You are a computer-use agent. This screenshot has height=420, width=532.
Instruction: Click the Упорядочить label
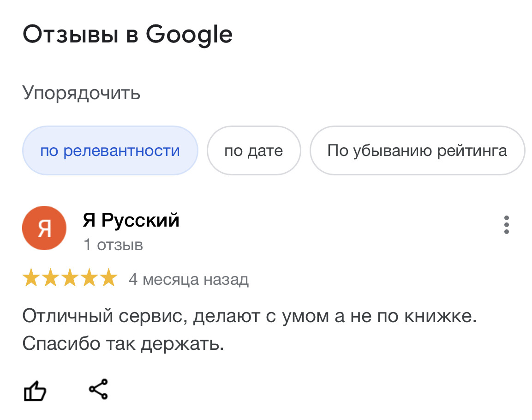[81, 93]
